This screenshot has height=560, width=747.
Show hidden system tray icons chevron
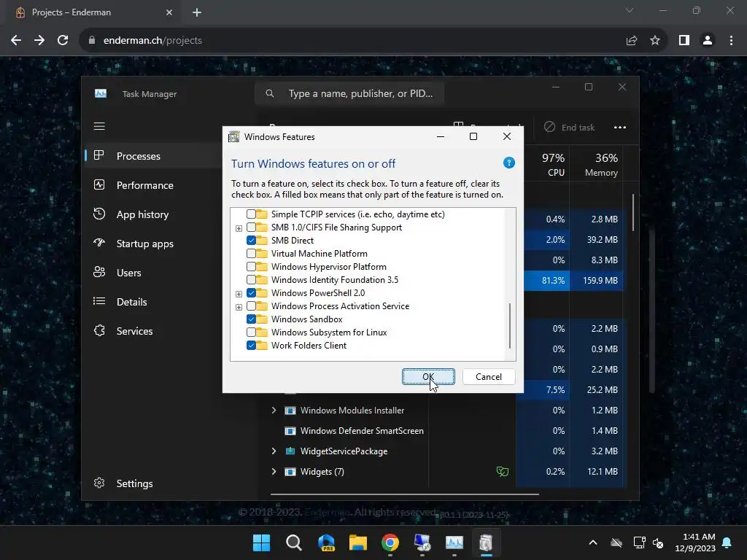click(592, 542)
